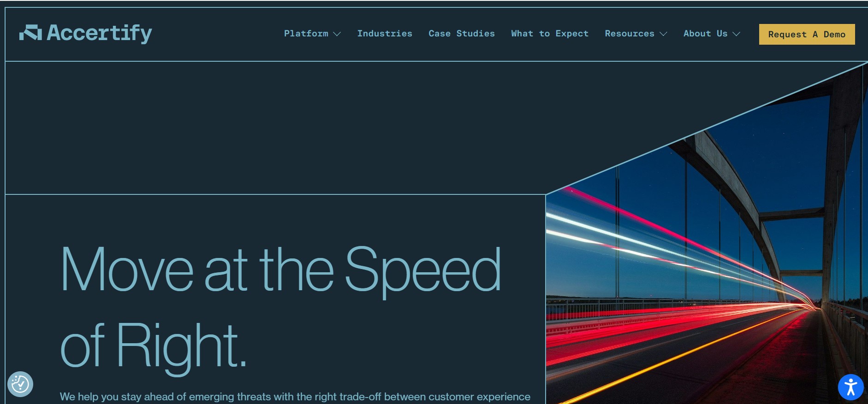Open the About Us menu

pyautogui.click(x=706, y=34)
